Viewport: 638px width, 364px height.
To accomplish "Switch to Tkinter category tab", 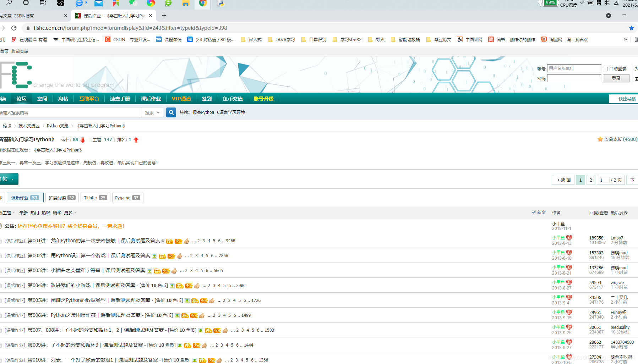I will [x=96, y=198].
